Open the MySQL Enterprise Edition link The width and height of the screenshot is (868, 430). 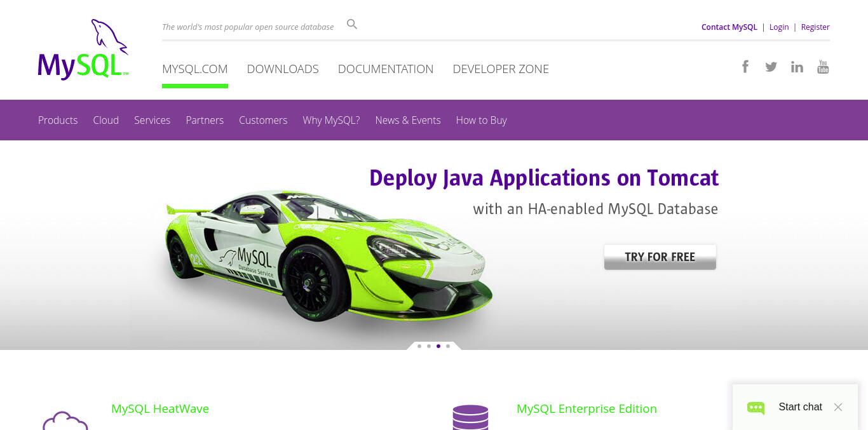pos(587,408)
